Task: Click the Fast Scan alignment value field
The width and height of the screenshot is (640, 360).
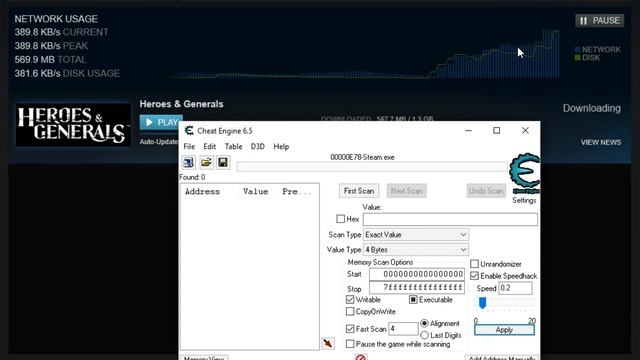Action: coord(403,329)
